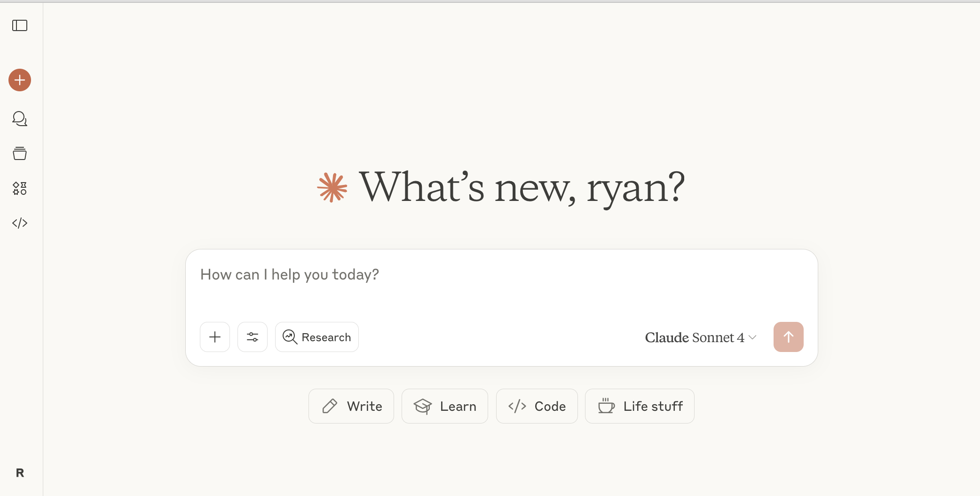Image resolution: width=980 pixels, height=496 pixels.
Task: Open the search and tools settings icon
Action: pyautogui.click(x=253, y=337)
